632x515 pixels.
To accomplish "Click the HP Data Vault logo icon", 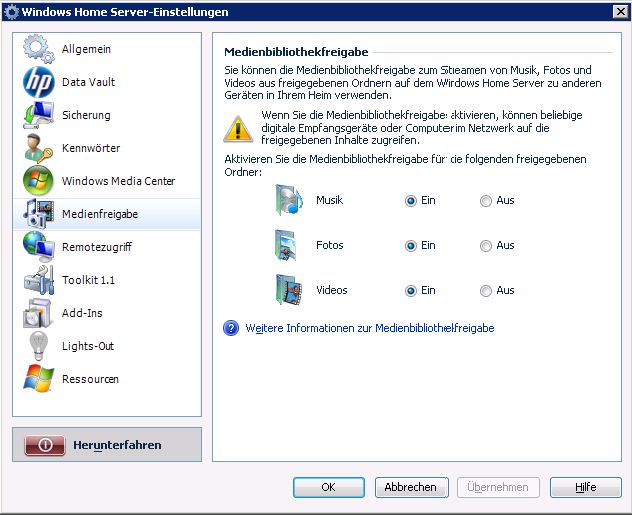I will (x=38, y=82).
